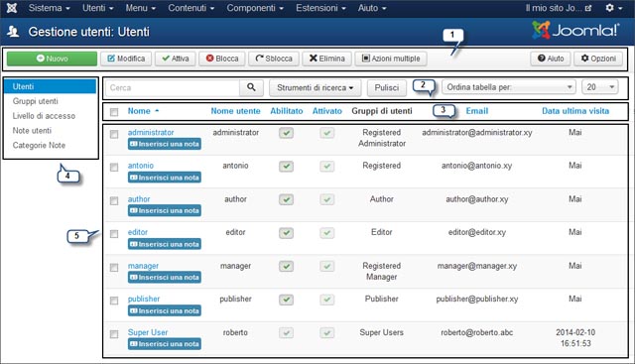Select the checkbox for author row

(x=114, y=200)
